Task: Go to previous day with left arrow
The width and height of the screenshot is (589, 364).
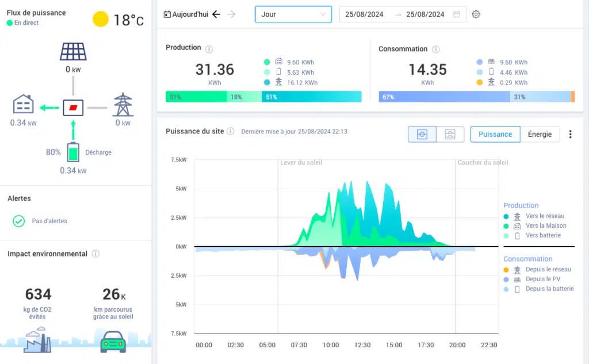Action: 216,14
